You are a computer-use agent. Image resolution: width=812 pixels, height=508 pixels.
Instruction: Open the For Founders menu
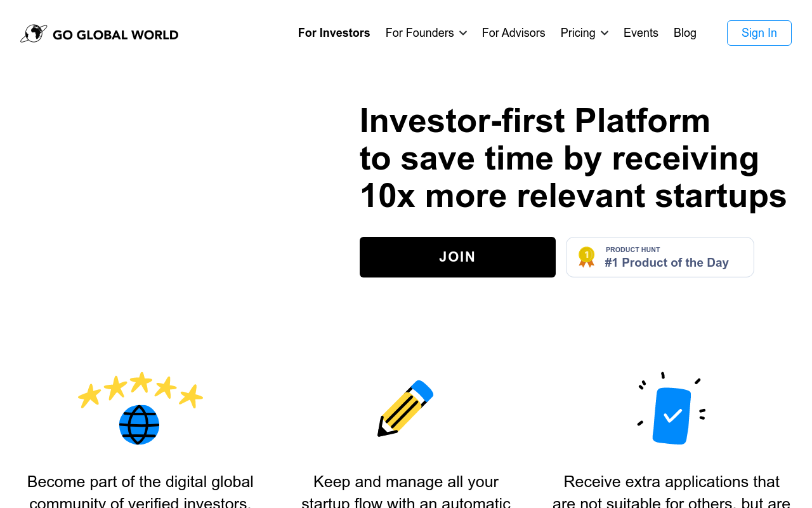(x=420, y=33)
